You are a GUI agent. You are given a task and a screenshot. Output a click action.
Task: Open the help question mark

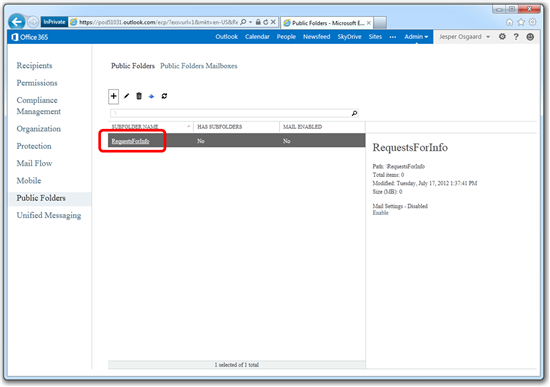(x=516, y=37)
